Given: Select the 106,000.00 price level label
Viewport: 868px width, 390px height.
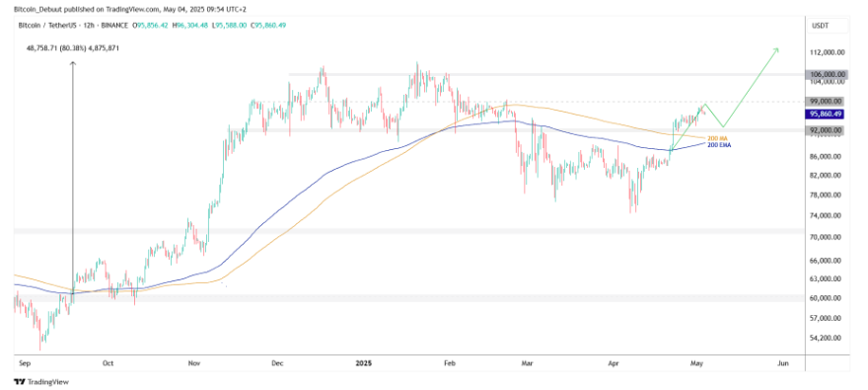Looking at the screenshot, I should coord(829,74).
